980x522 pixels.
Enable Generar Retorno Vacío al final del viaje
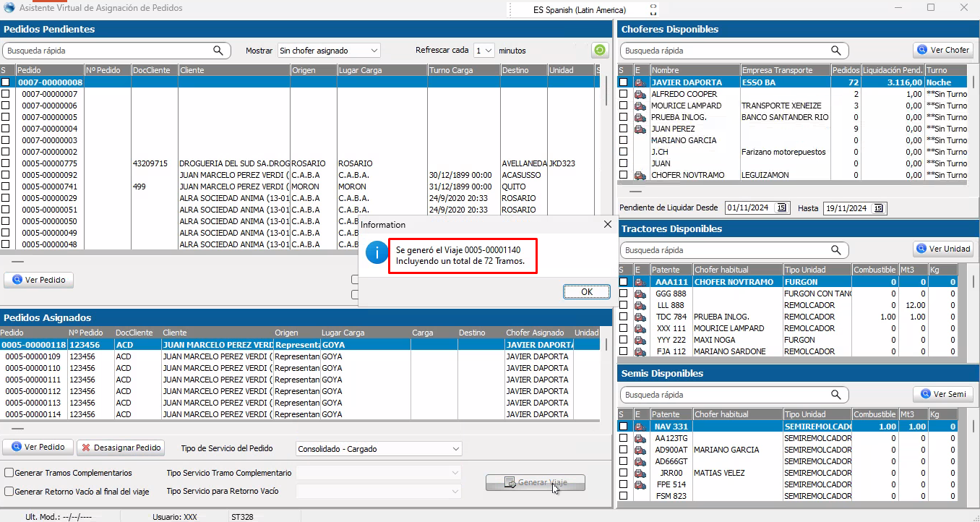9,491
